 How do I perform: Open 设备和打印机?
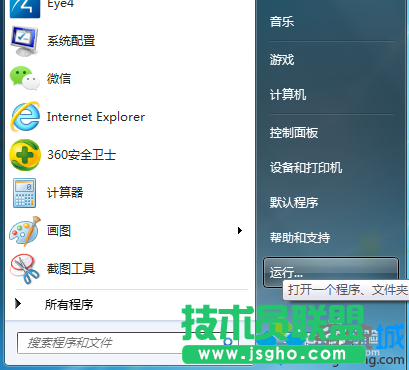coord(306,168)
